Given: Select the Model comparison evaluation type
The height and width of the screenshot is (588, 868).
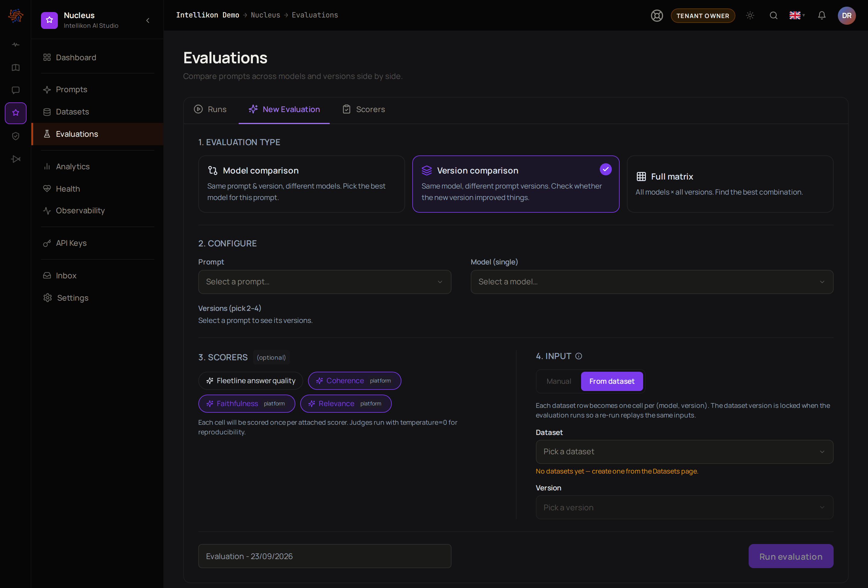Looking at the screenshot, I should click(301, 184).
